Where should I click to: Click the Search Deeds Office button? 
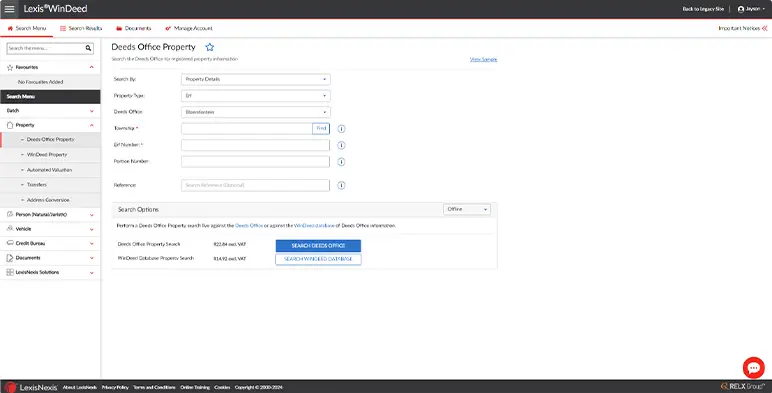[318, 246]
